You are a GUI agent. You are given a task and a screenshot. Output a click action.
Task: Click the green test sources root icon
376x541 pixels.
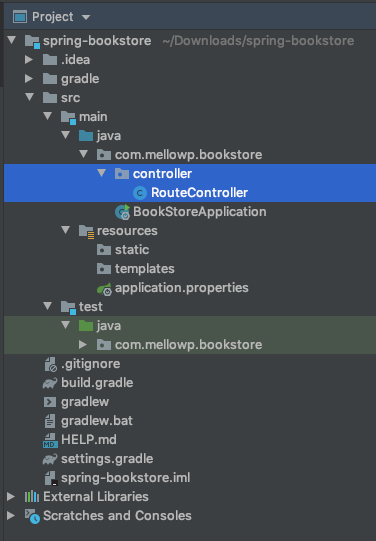(86, 325)
